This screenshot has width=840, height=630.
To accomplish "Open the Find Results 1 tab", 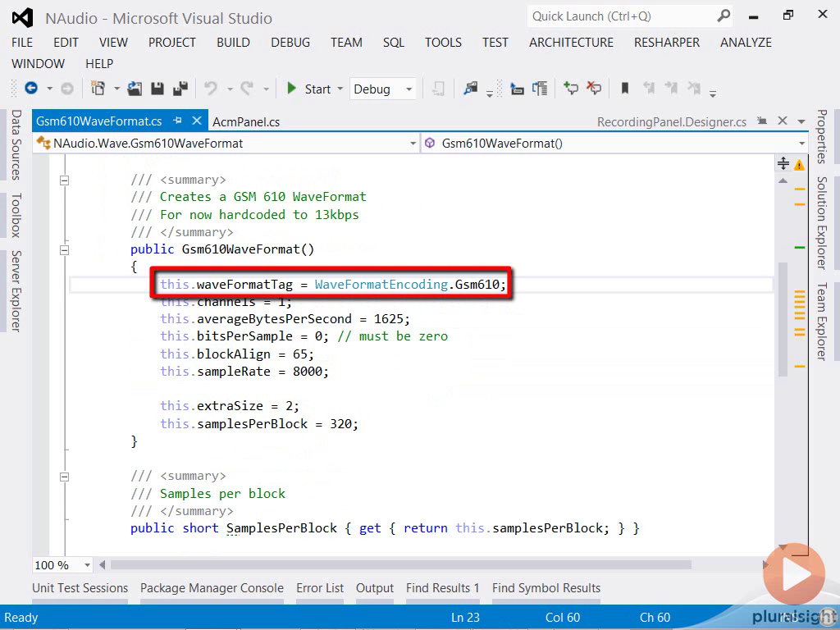I will 442,588.
